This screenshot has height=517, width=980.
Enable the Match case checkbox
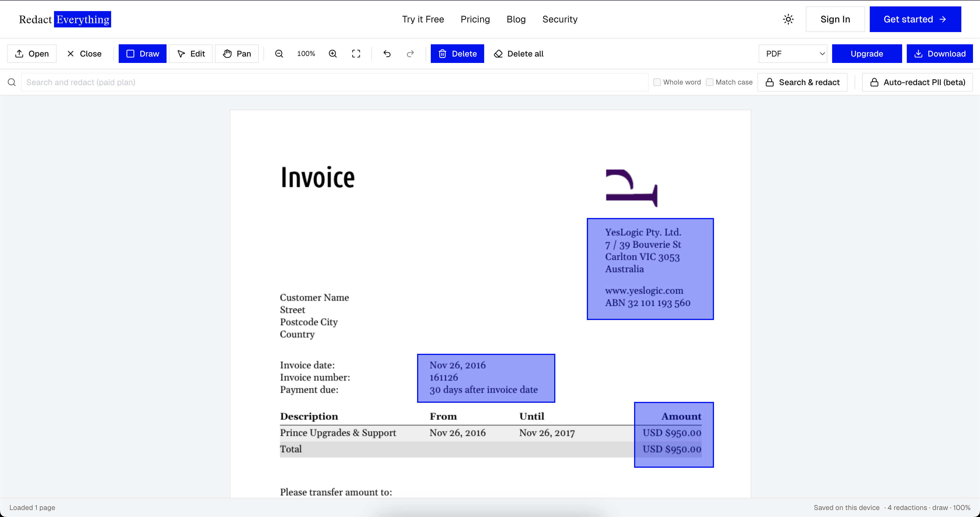click(710, 82)
